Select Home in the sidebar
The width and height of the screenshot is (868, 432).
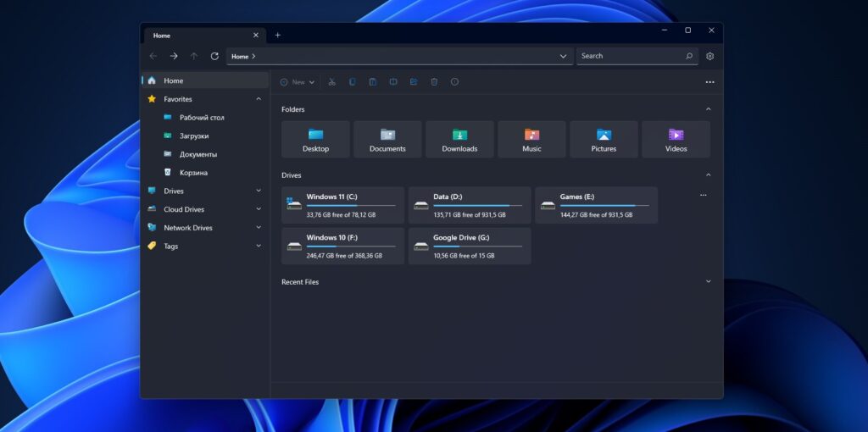coord(205,80)
